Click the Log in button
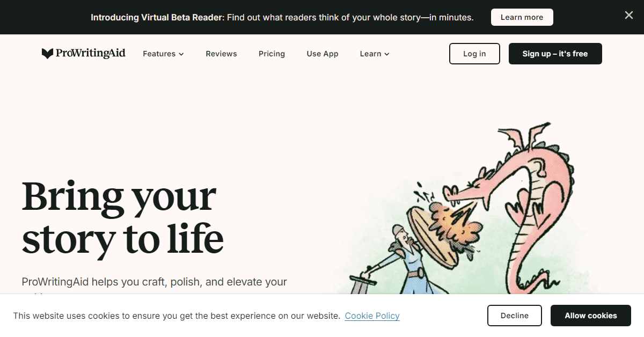 tap(474, 54)
